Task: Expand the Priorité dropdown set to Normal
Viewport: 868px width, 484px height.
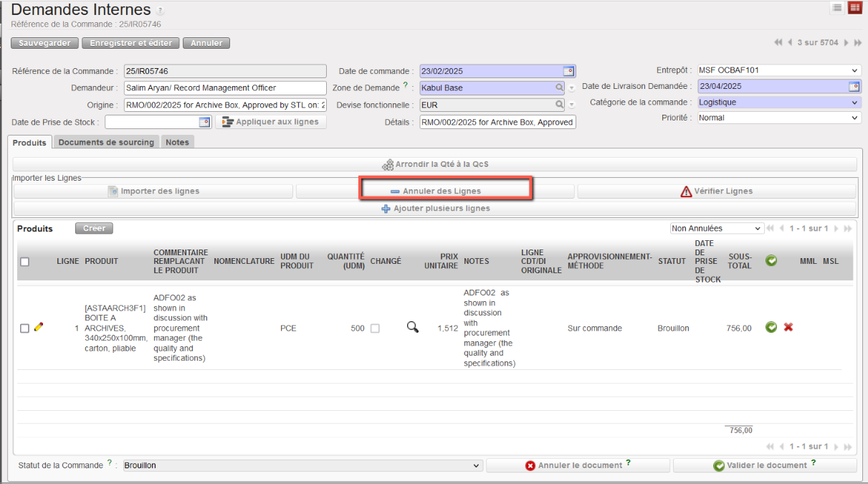Action: (x=778, y=118)
